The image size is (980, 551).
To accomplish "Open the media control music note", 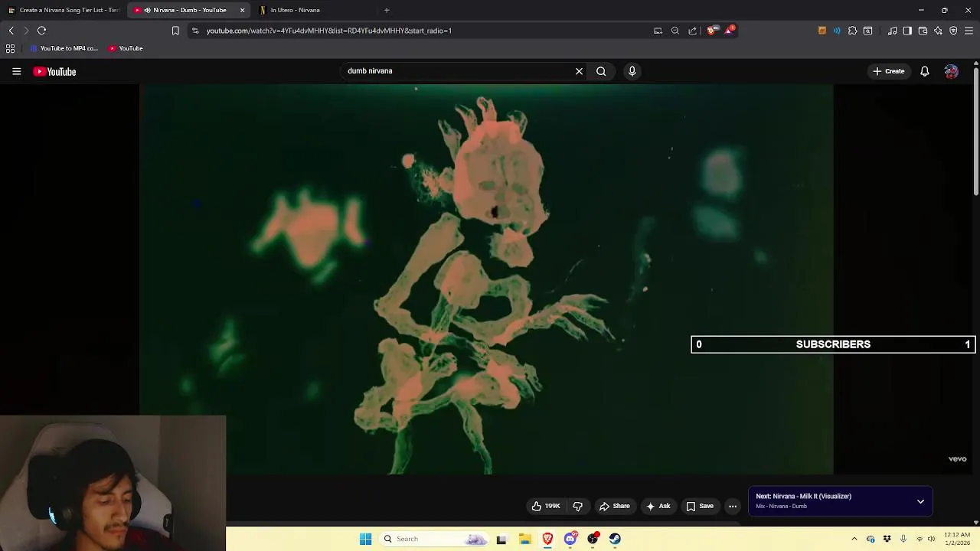I will point(892,31).
